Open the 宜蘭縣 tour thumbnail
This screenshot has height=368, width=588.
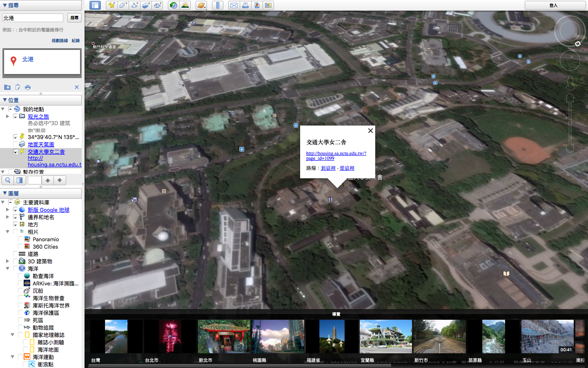(x=385, y=337)
